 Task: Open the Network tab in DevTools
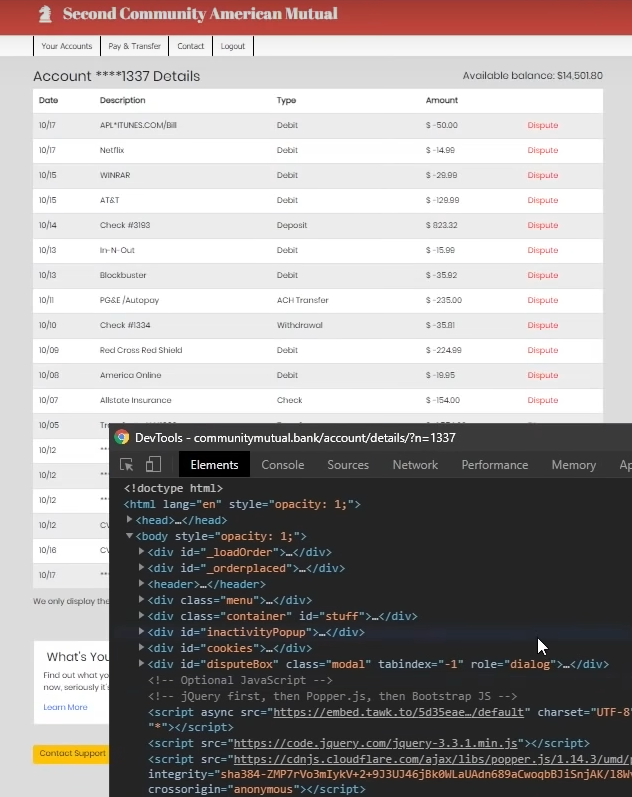[x=415, y=465]
